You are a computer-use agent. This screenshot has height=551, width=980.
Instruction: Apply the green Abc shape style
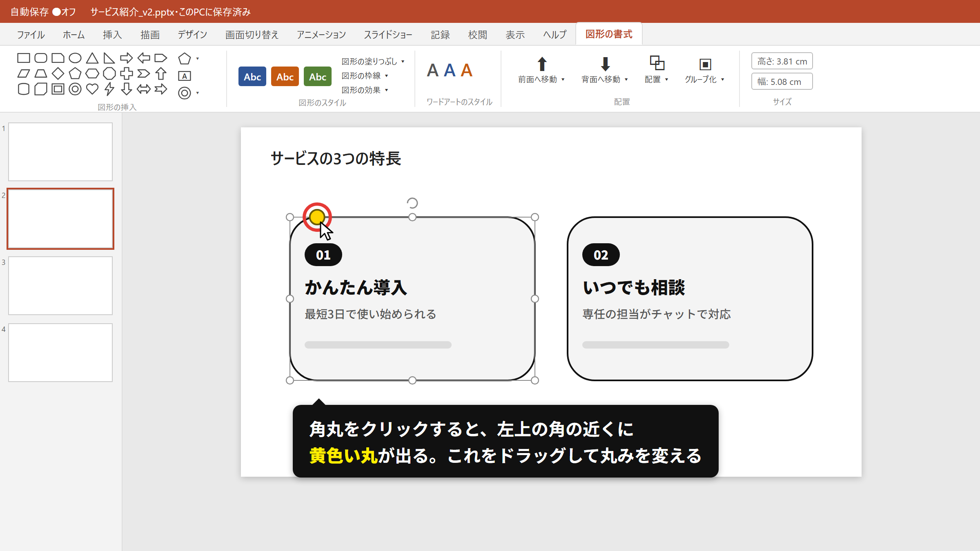(x=318, y=76)
